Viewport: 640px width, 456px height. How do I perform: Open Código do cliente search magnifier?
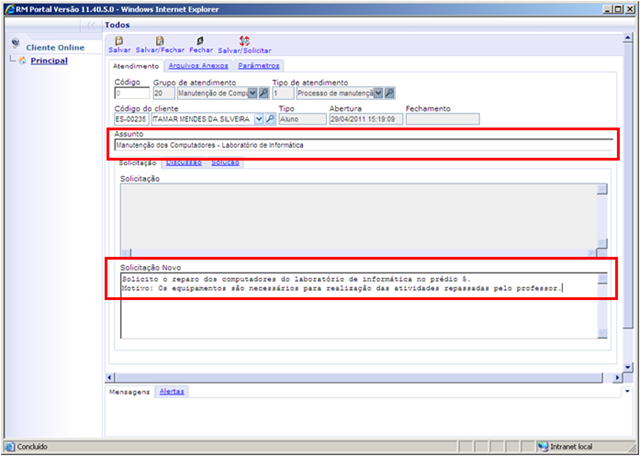tap(270, 119)
